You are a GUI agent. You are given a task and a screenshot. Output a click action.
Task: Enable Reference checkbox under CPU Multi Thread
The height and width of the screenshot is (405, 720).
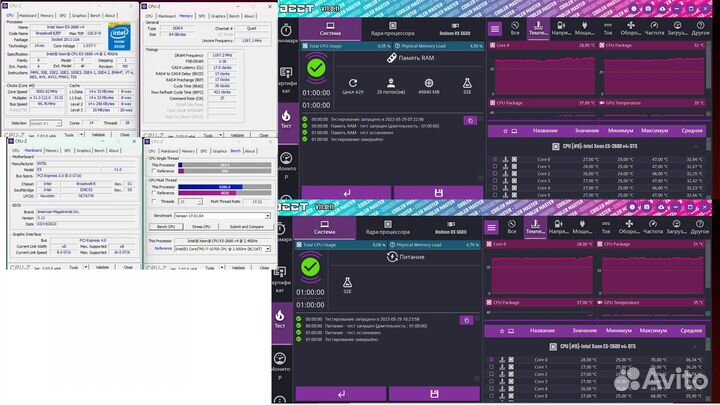[x=154, y=193]
